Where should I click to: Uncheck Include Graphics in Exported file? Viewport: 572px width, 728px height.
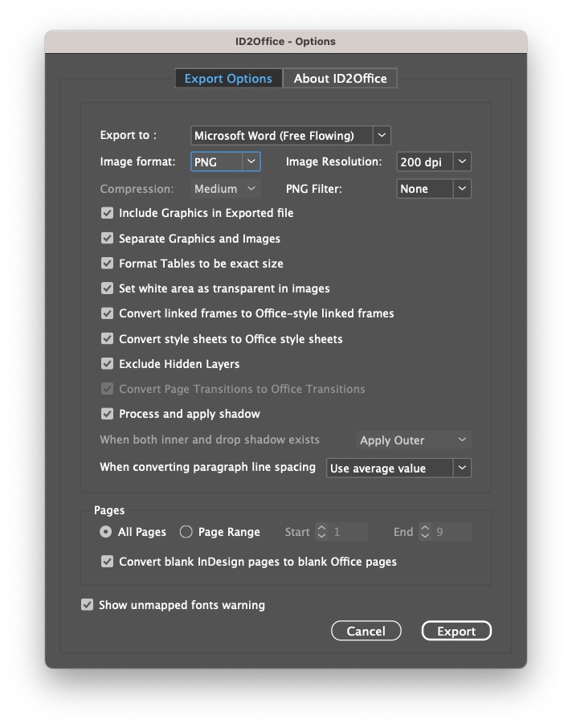(107, 214)
